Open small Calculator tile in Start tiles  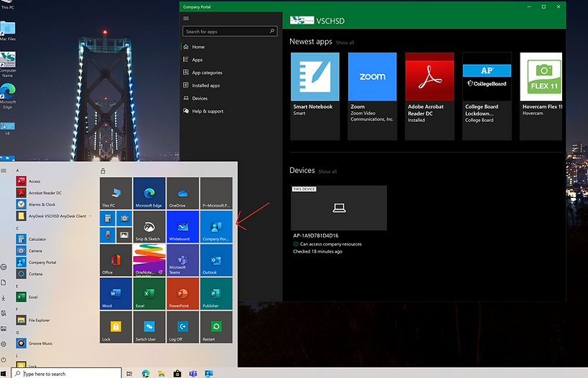pyautogui.click(x=108, y=219)
